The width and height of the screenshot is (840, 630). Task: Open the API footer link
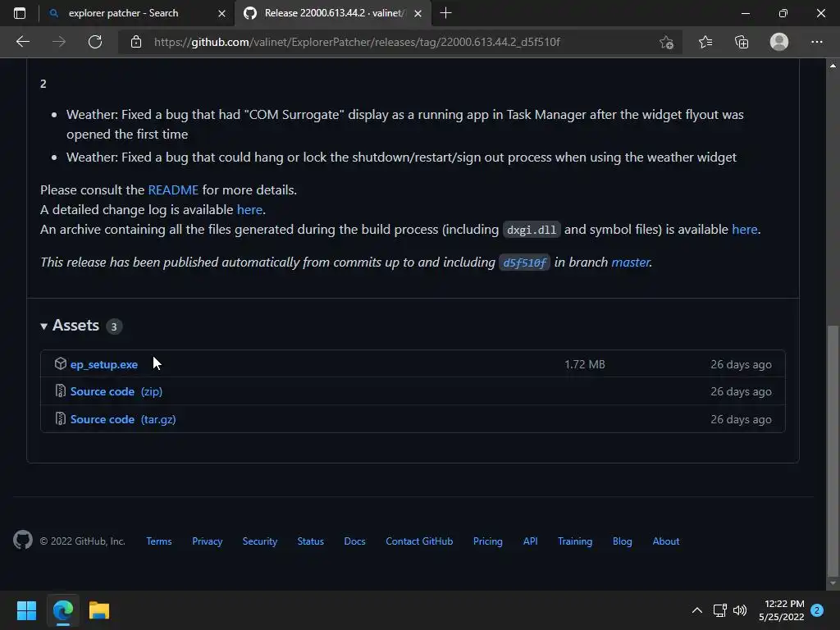531,541
